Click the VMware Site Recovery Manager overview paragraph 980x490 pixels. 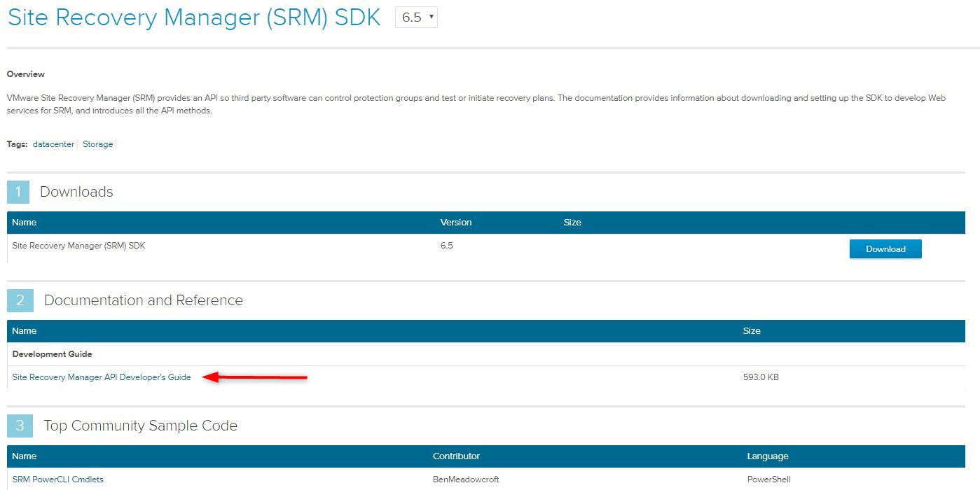point(476,104)
